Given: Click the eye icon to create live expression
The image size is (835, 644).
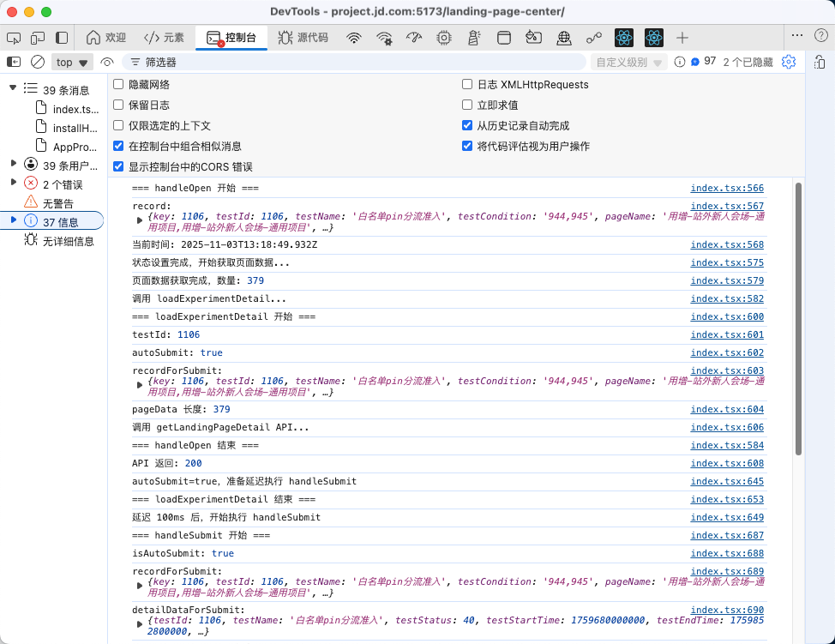Looking at the screenshot, I should point(106,62).
